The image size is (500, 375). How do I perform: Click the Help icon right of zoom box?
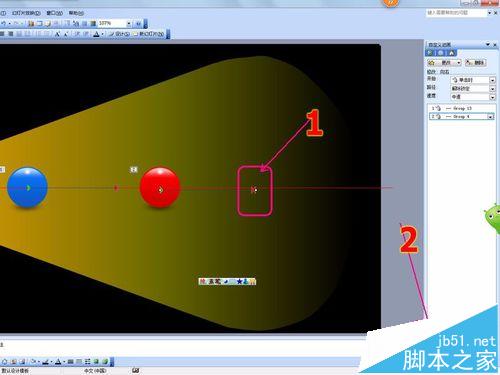[x=138, y=23]
